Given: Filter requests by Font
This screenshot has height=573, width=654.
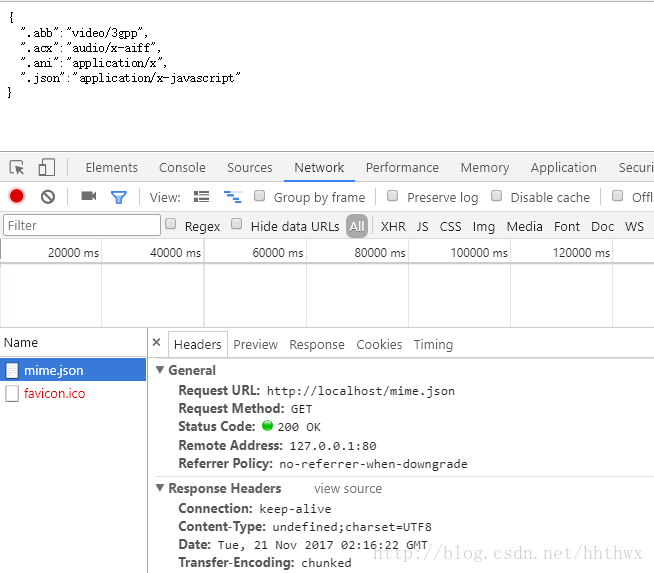Looking at the screenshot, I should (567, 226).
